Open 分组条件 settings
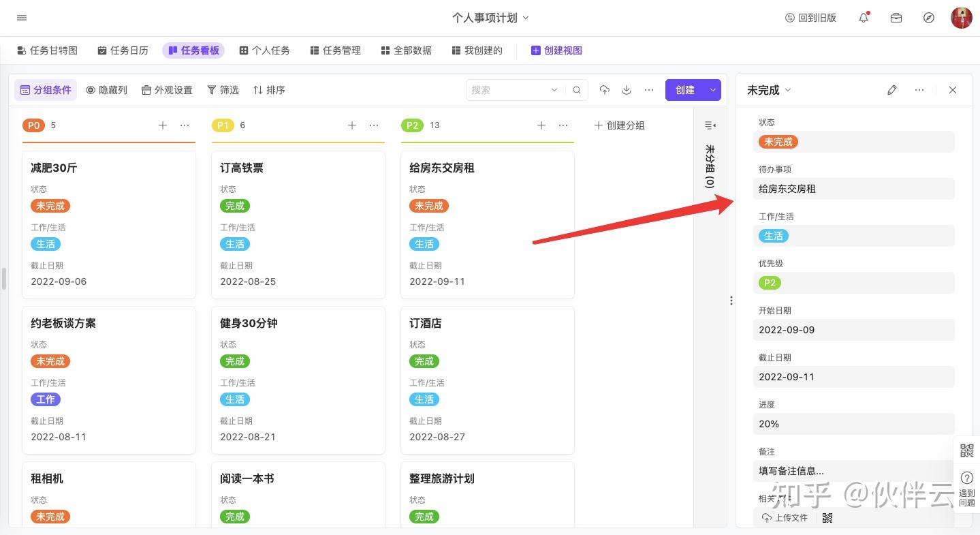Image resolution: width=980 pixels, height=535 pixels. click(x=46, y=90)
